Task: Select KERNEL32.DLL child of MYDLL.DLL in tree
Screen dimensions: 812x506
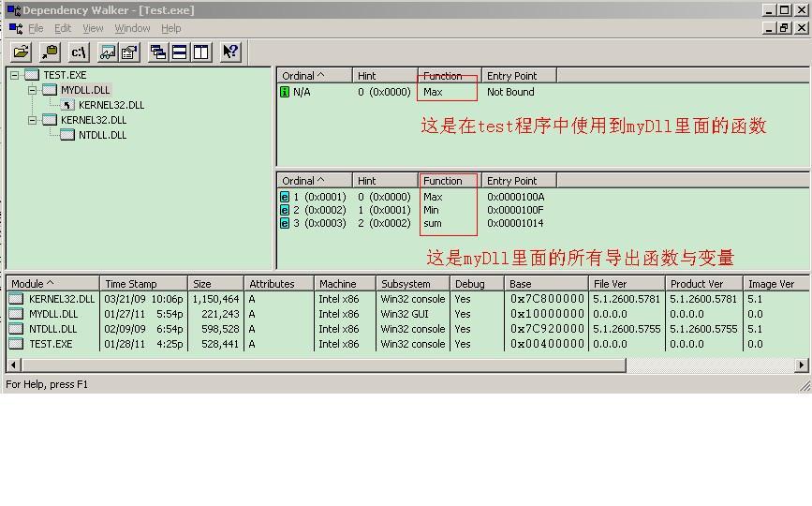Action: [111, 105]
